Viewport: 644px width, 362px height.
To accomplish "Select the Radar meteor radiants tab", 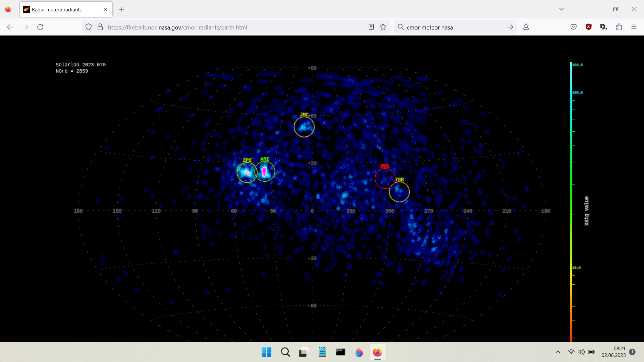I will pyautogui.click(x=66, y=9).
